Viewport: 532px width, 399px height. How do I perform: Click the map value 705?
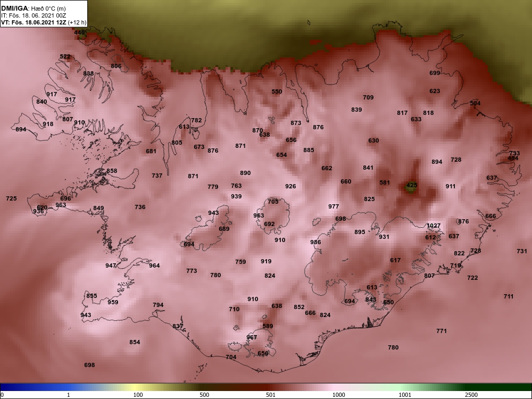pyautogui.click(x=273, y=202)
